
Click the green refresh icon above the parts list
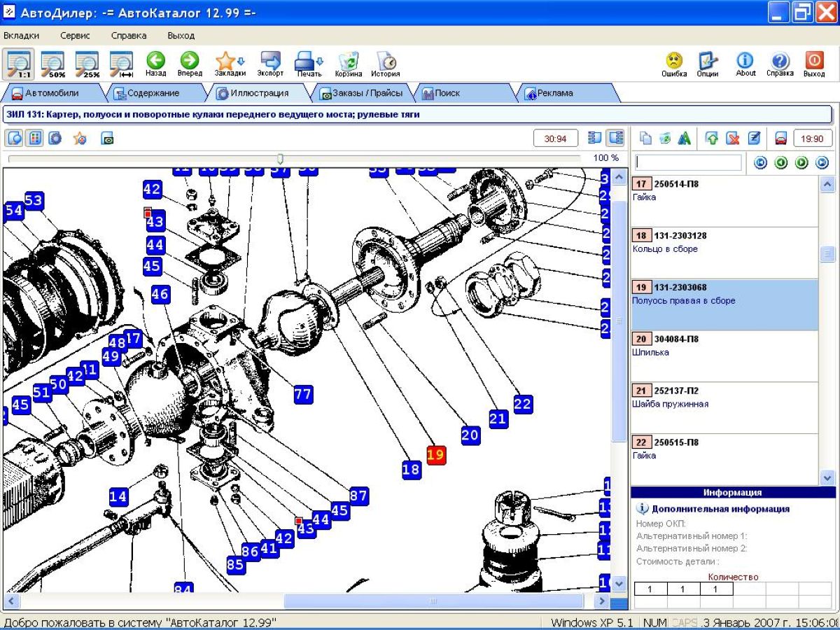[x=665, y=139]
